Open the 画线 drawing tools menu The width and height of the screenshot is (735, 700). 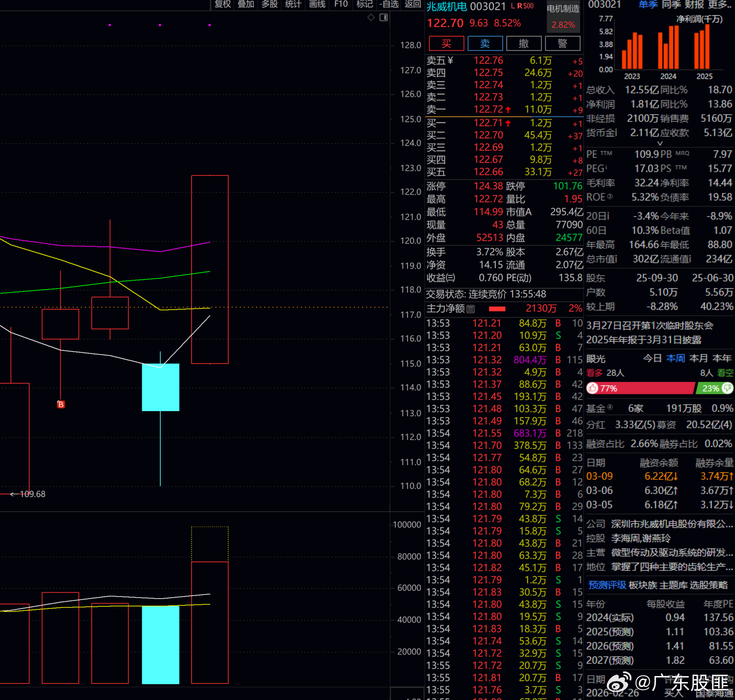(x=317, y=5)
